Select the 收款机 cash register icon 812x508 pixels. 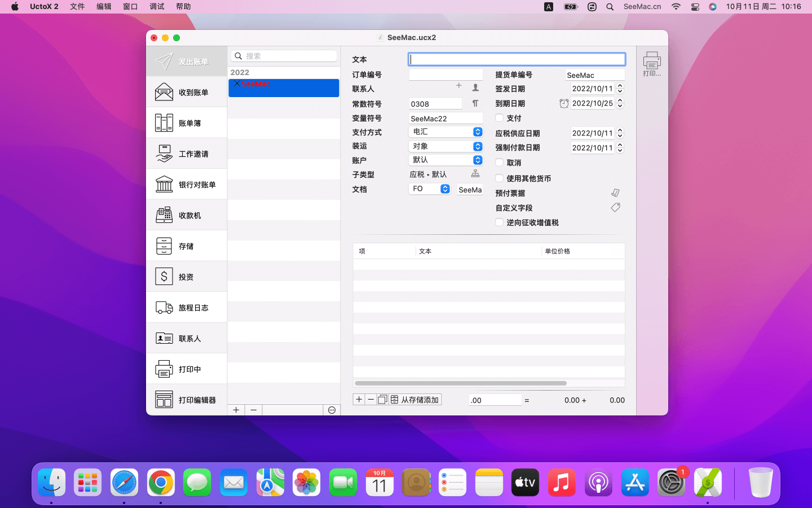pyautogui.click(x=164, y=215)
